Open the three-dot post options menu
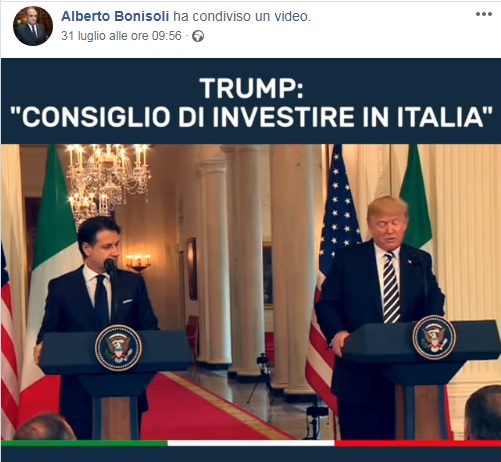 [484, 14]
